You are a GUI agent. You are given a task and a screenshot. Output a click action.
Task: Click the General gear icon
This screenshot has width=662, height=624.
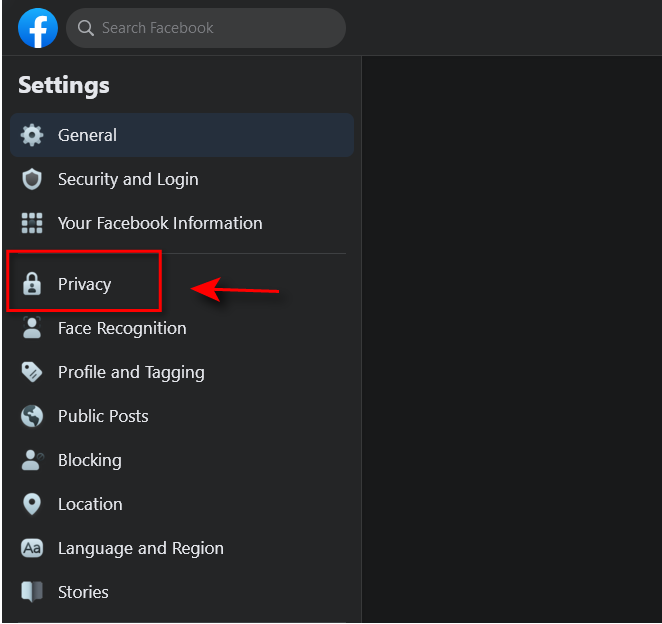pyautogui.click(x=32, y=135)
